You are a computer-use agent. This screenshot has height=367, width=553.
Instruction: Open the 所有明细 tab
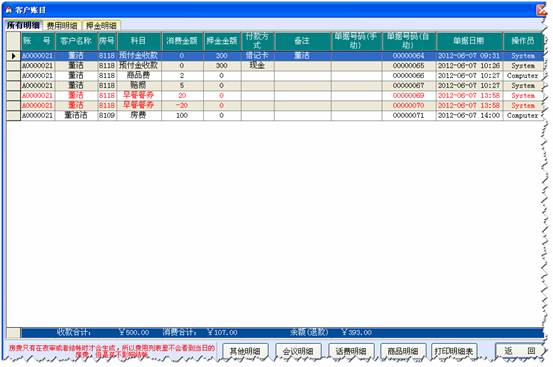click(x=24, y=25)
